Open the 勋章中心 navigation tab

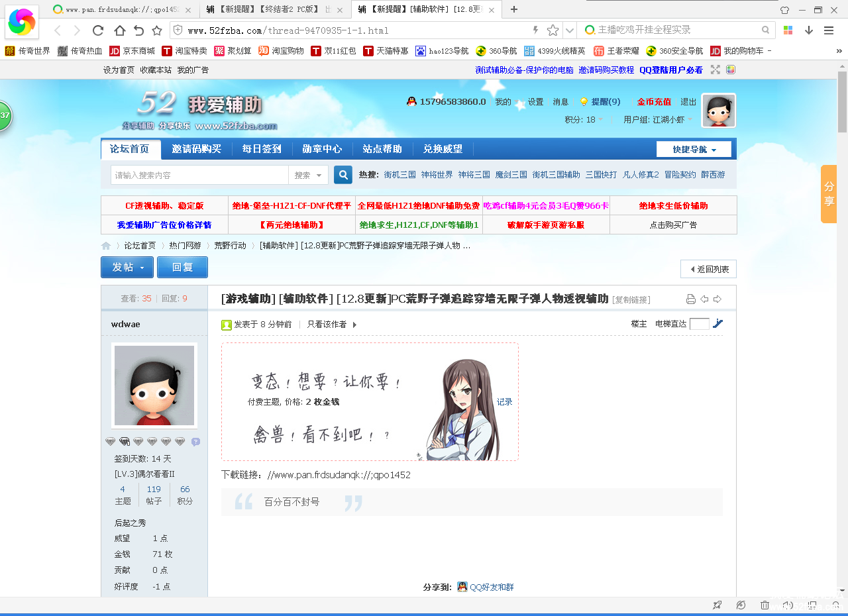click(322, 149)
